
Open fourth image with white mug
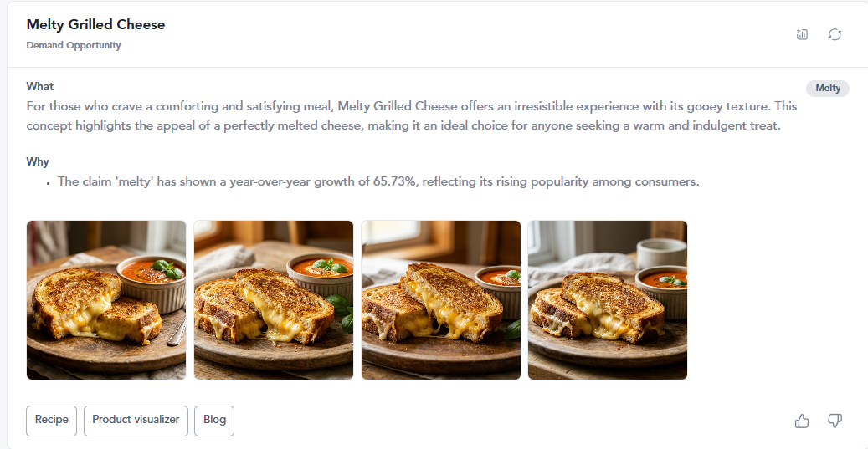point(608,300)
